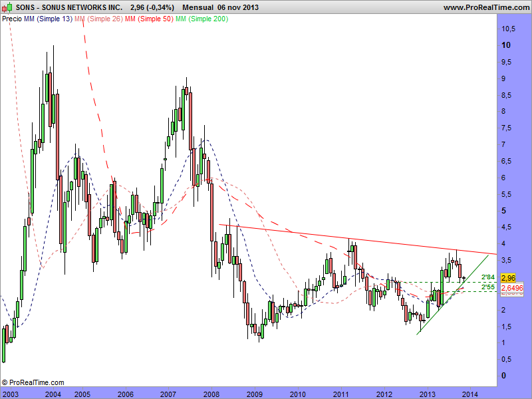Click the 2008 year on the time axis
Image resolution: width=532 pixels, height=399 pixels.
[211, 394]
